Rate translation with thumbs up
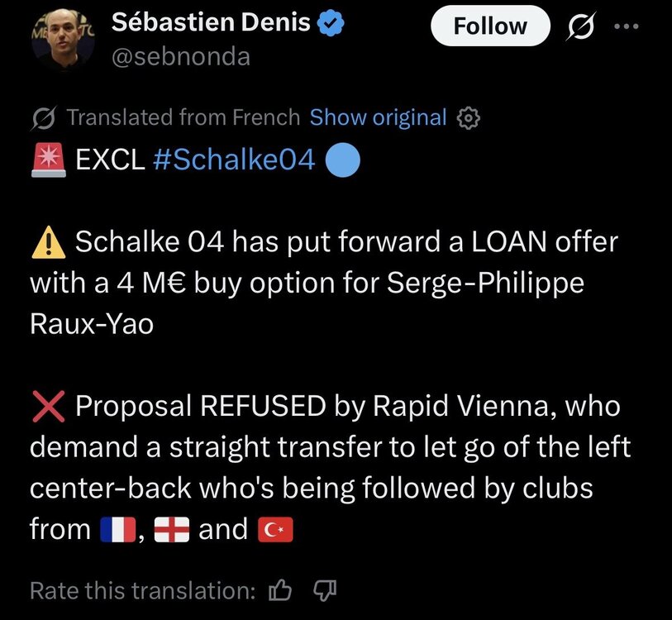This screenshot has height=620, width=672. coord(280,590)
